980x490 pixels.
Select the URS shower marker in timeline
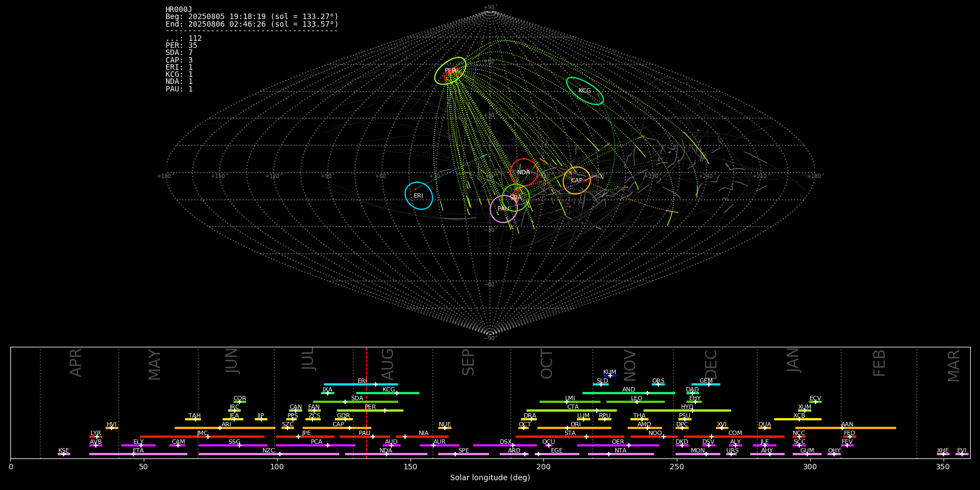click(x=731, y=454)
